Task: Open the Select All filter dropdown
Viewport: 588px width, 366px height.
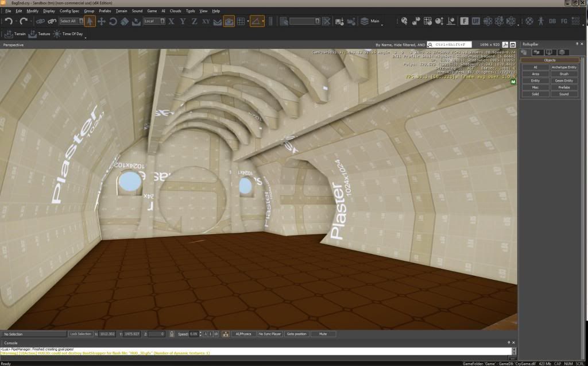Action: 71,21
